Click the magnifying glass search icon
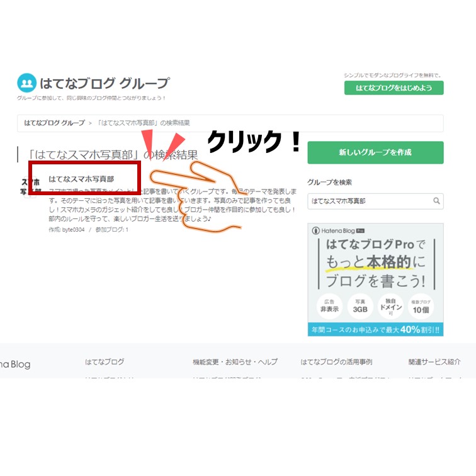 click(436, 201)
